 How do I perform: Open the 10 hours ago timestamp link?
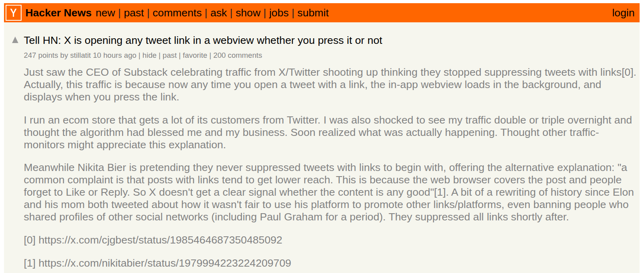pyautogui.click(x=115, y=55)
